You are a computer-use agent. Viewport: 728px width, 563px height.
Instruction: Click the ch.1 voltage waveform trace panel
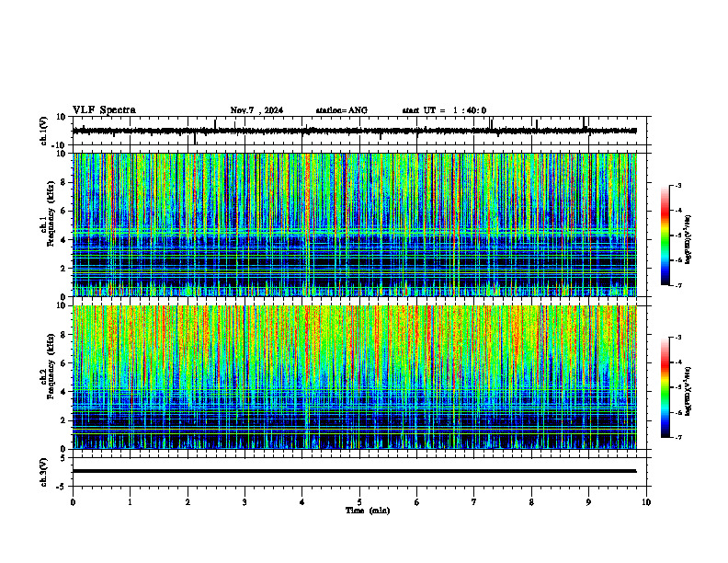click(359, 131)
